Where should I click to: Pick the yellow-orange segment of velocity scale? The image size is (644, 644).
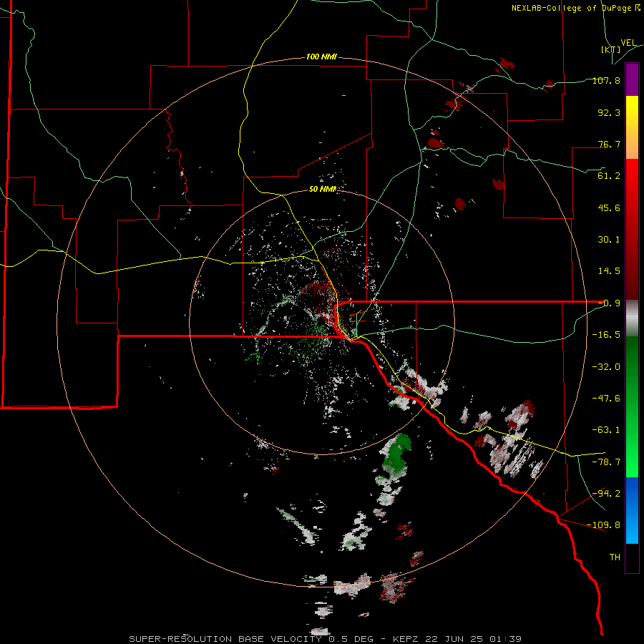pos(632,127)
